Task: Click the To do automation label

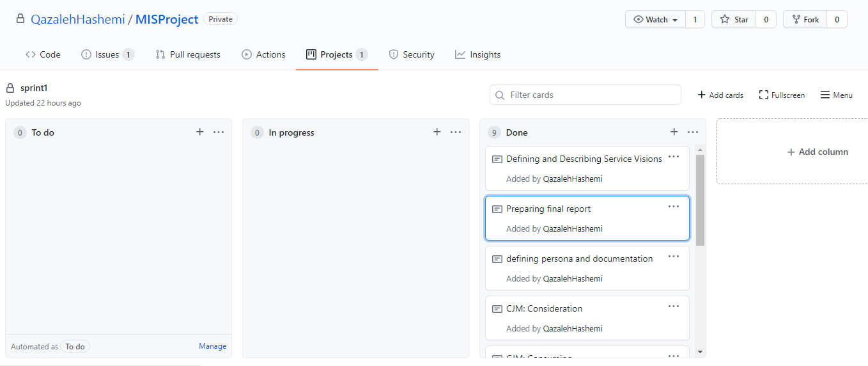Action: pyautogui.click(x=75, y=346)
